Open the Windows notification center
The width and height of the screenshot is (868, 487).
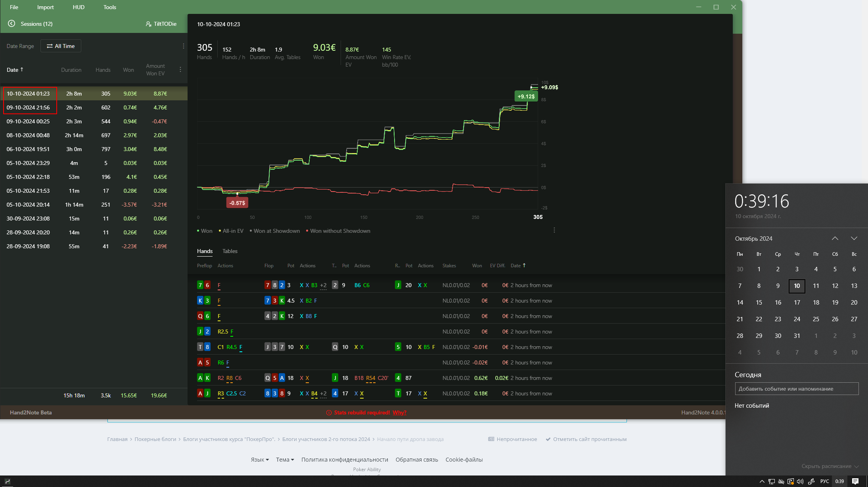[855, 481]
